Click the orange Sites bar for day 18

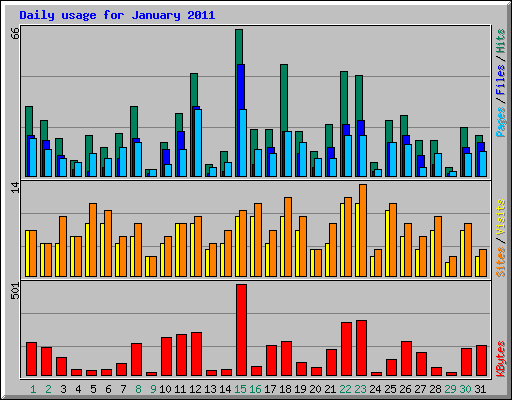click(288, 237)
